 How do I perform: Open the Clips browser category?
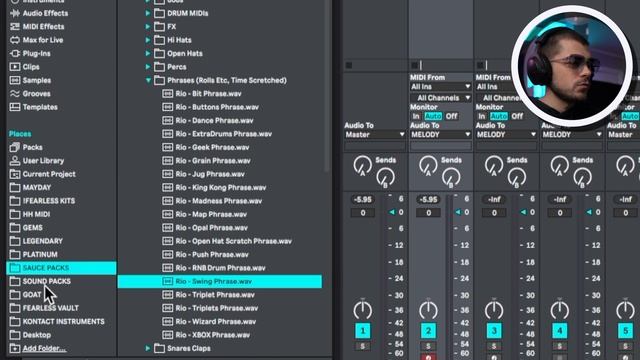coord(24,67)
